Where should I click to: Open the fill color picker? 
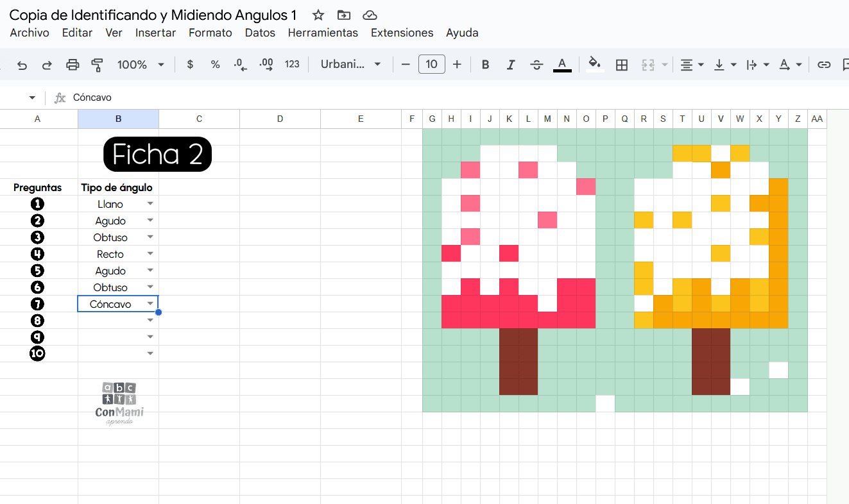click(x=594, y=64)
